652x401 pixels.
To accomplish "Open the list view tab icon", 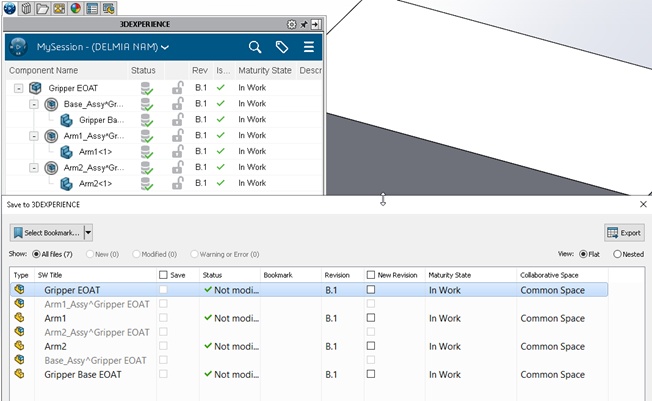I will 92,8.
